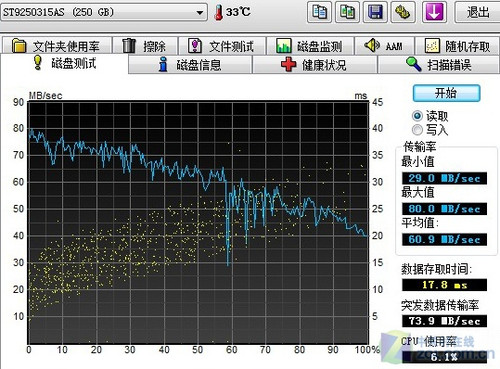
Task: Click the speaker icon on AAM tab
Action: (x=372, y=45)
